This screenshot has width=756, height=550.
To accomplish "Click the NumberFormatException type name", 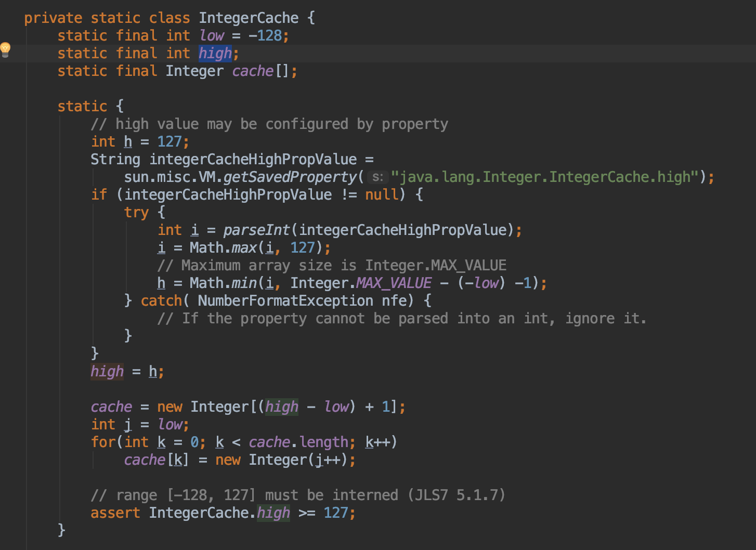I will [285, 301].
